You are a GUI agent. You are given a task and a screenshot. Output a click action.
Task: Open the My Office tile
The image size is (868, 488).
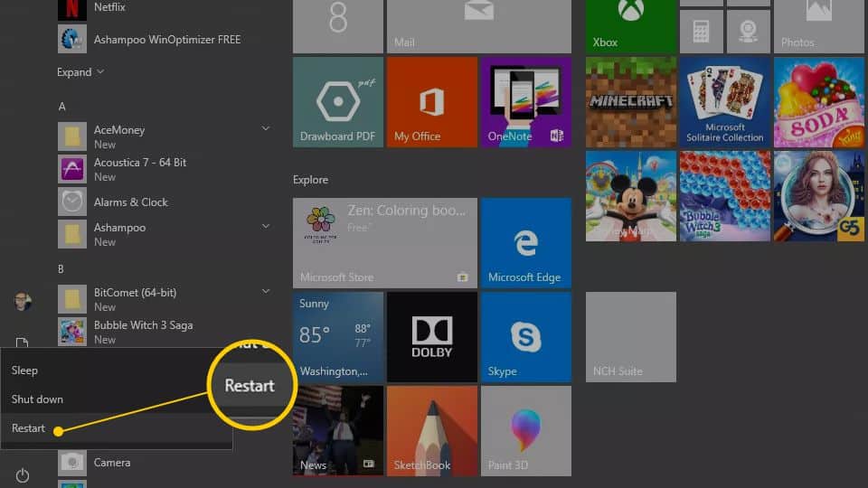pyautogui.click(x=431, y=101)
